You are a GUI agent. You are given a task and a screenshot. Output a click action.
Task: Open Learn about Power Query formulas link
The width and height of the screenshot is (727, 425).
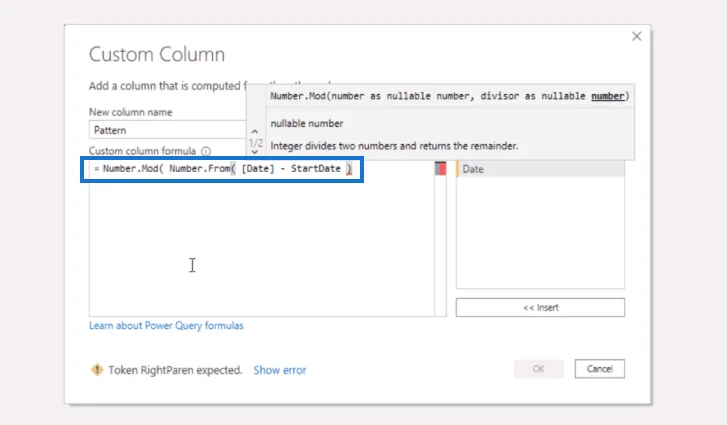[166, 325]
